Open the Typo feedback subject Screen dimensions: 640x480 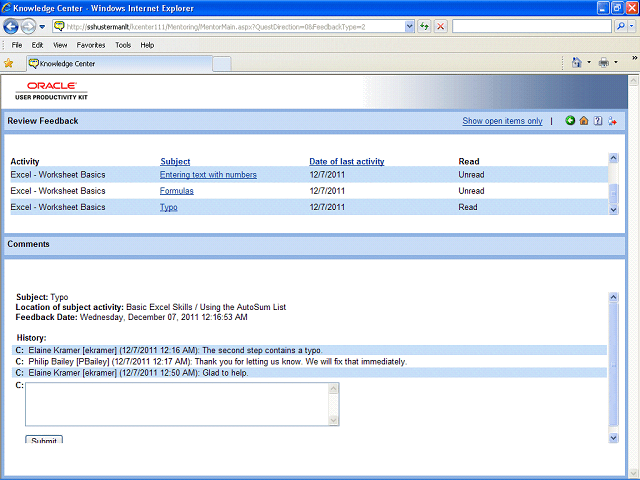(x=169, y=207)
